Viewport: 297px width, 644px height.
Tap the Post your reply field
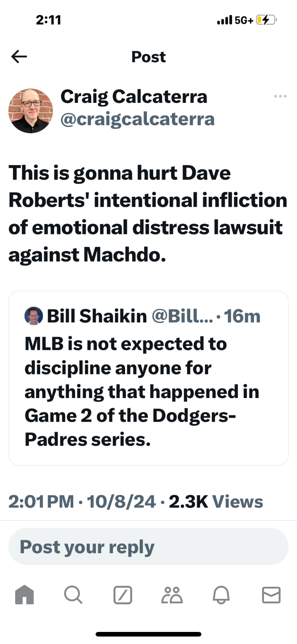pos(148,547)
